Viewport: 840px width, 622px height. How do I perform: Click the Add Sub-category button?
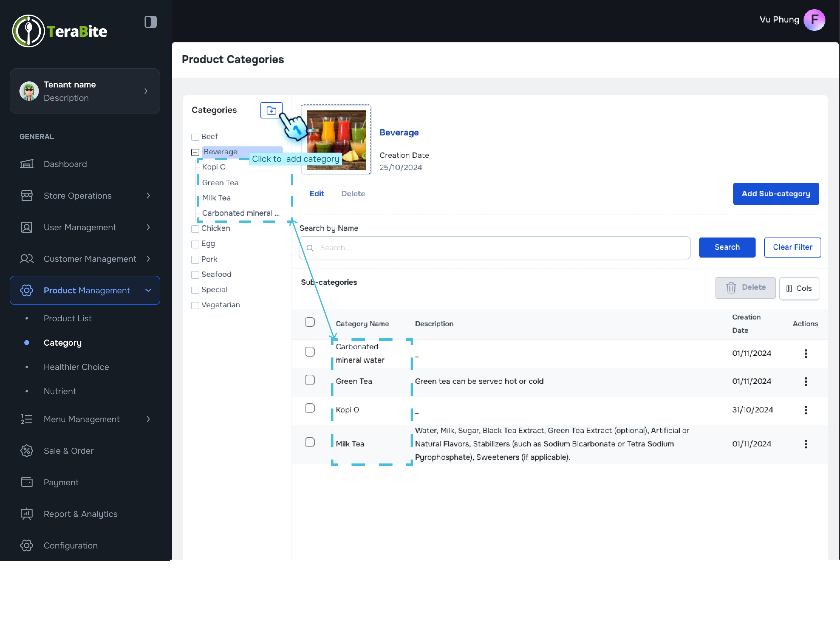click(x=776, y=193)
